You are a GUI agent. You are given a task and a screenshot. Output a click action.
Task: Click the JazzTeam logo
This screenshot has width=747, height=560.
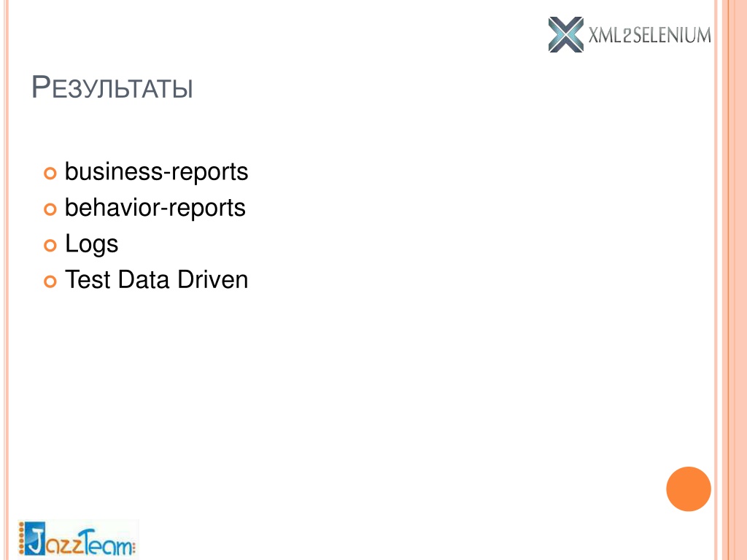click(x=77, y=539)
